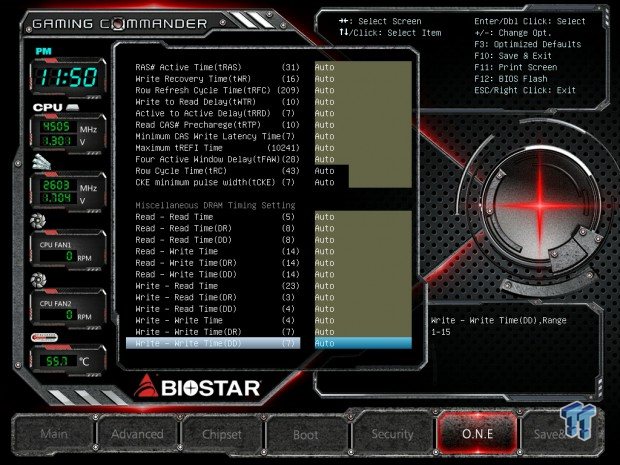Switch to the Chipset tab
The height and width of the screenshot is (465, 620).
pyautogui.click(x=222, y=434)
